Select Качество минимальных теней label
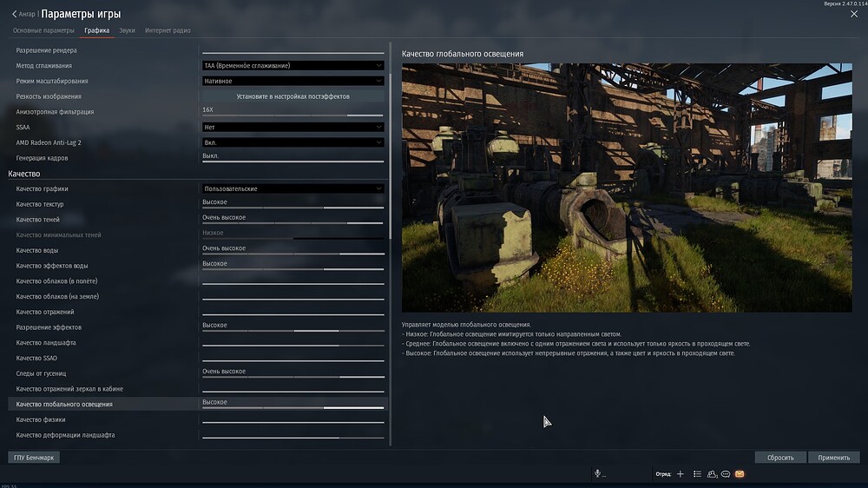 pos(59,234)
